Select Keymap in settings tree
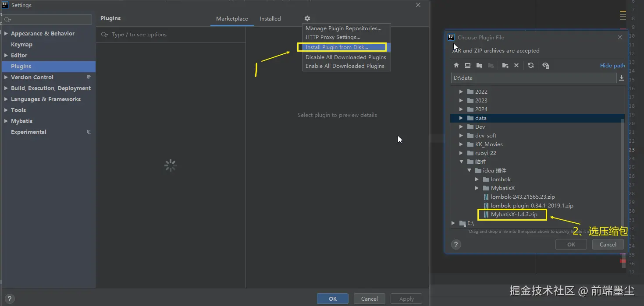644x306 pixels. click(x=22, y=45)
